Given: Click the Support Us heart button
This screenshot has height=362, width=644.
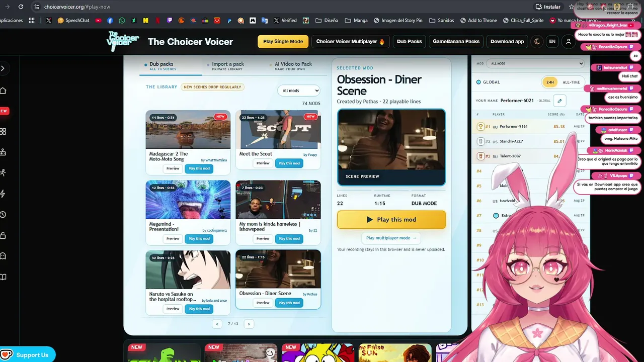Looking at the screenshot, I should 27,355.
